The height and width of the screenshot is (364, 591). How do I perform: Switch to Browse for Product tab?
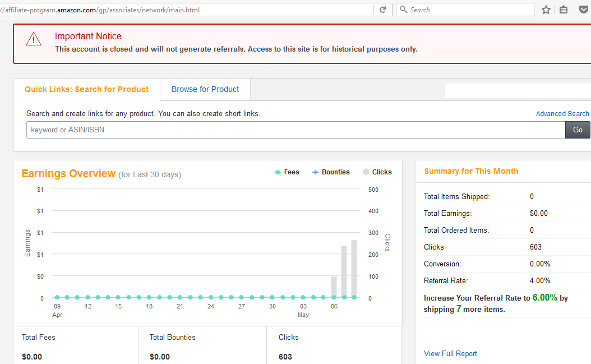pos(205,89)
